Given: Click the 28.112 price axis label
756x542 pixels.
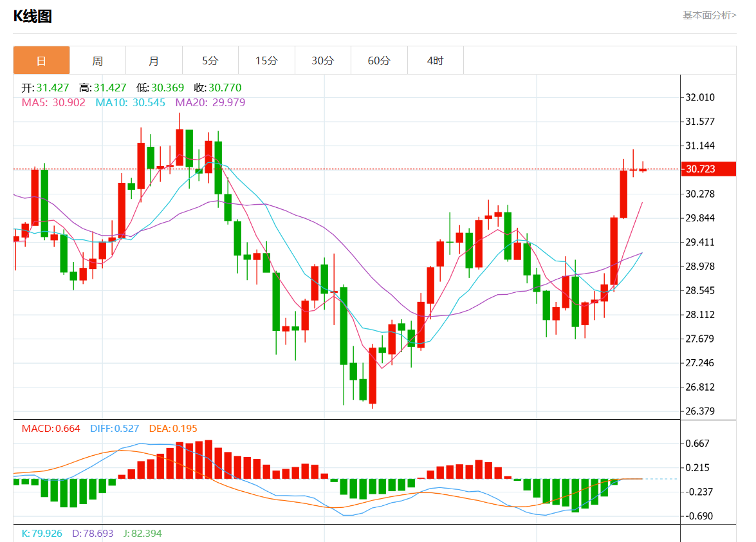Looking at the screenshot, I should click(x=700, y=314).
